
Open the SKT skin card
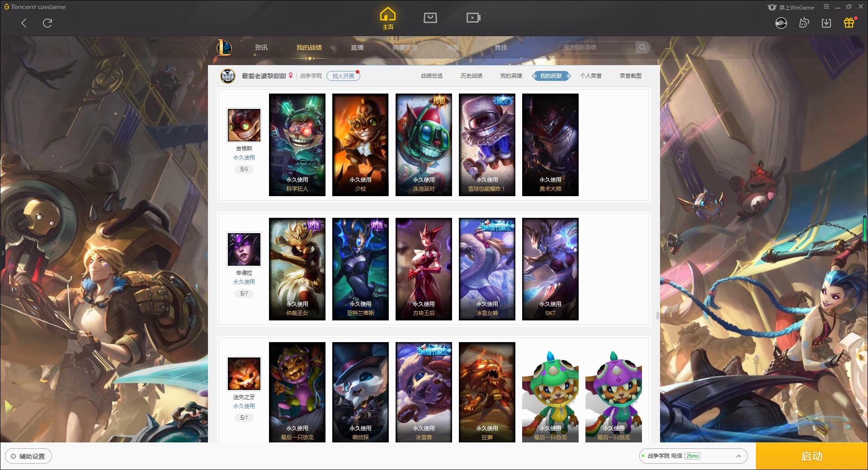[x=550, y=269]
